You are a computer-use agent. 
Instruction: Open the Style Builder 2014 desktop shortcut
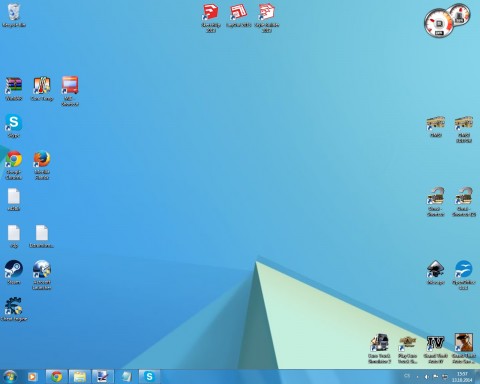coord(267,18)
